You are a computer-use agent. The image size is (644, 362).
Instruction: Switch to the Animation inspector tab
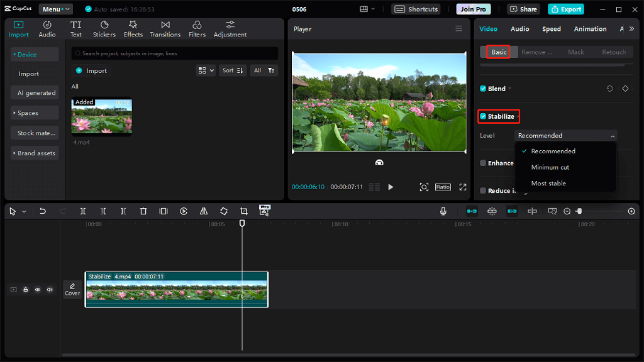[x=590, y=29]
